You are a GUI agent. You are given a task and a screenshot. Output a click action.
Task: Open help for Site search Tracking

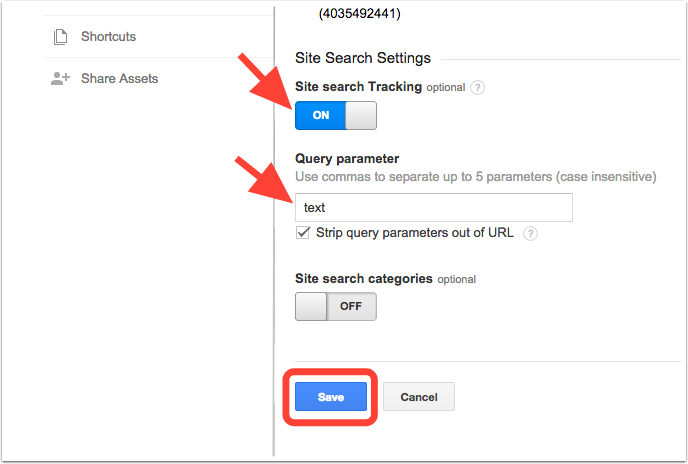click(478, 87)
